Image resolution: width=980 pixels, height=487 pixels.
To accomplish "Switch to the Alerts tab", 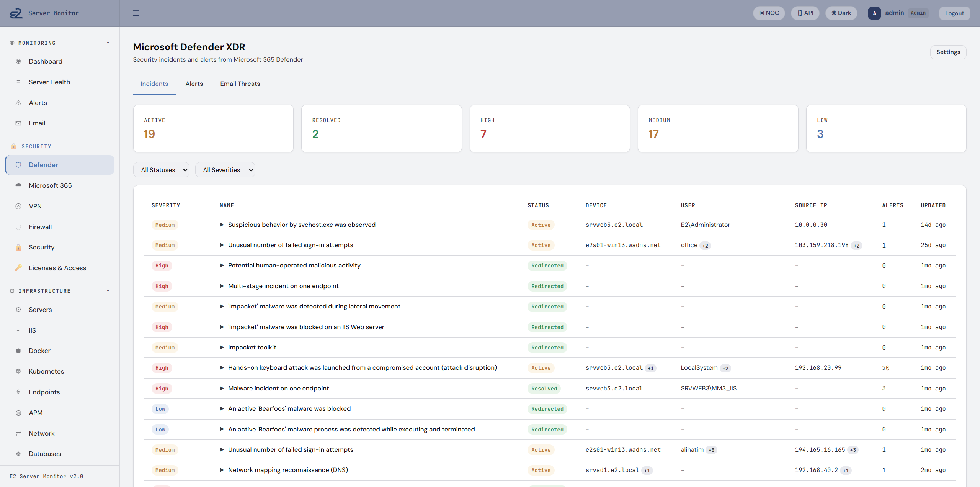I will (x=194, y=84).
